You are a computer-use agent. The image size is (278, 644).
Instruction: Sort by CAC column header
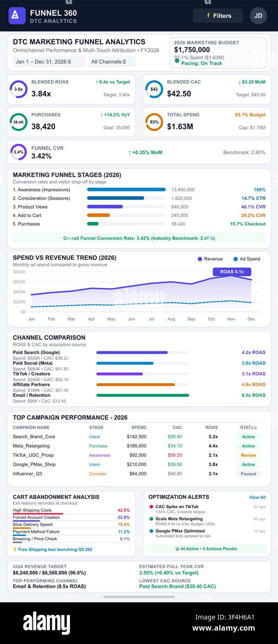(177, 427)
